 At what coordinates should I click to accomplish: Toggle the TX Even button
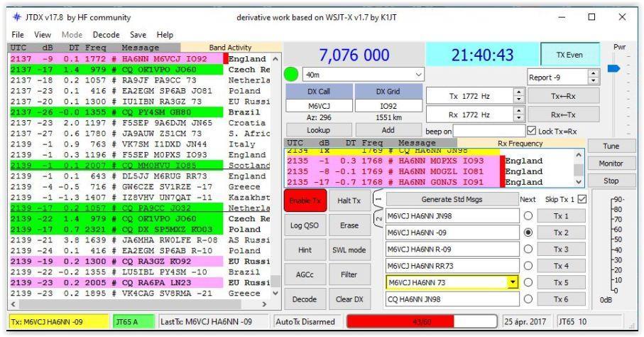click(x=569, y=55)
